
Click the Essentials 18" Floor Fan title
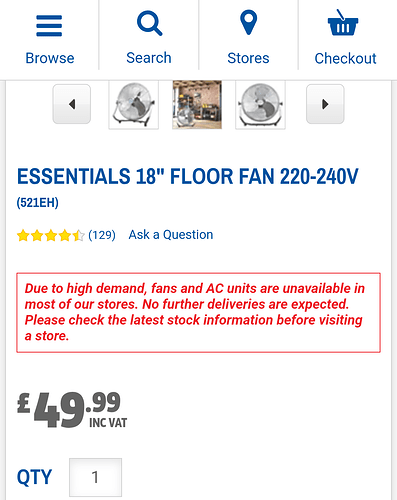tap(188, 176)
